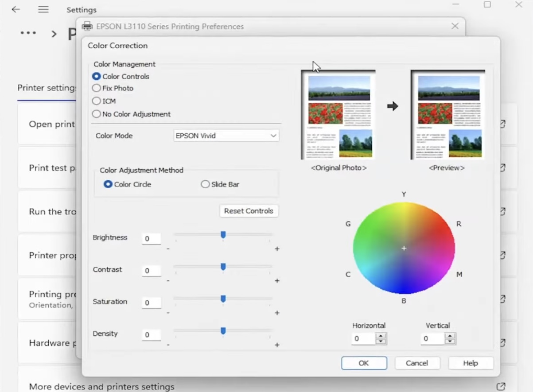Screen dimensions: 533x392
Task: Confirm color correction with OK
Action: (x=364, y=363)
